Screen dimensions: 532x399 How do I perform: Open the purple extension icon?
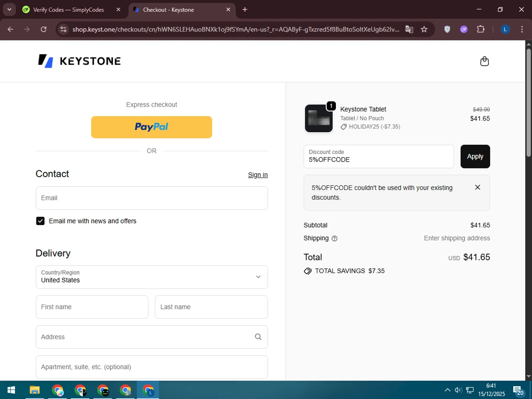point(464,29)
